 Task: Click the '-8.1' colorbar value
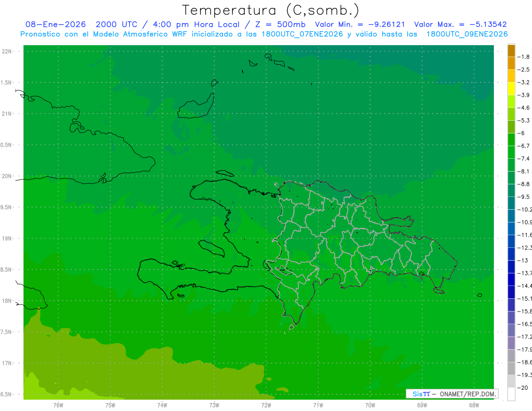tap(524, 171)
